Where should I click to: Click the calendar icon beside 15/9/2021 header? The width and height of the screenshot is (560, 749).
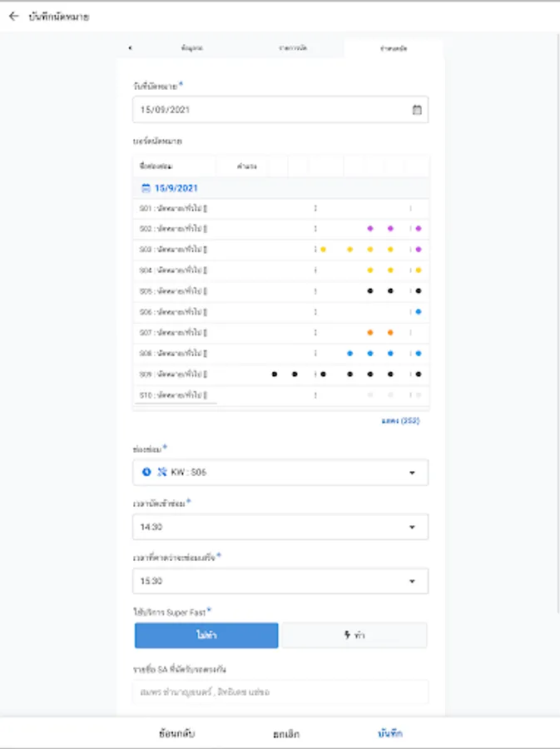pos(146,189)
